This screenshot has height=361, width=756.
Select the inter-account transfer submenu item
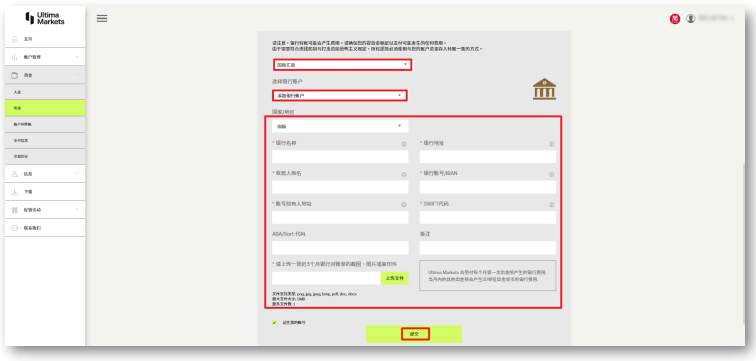pyautogui.click(x=45, y=124)
